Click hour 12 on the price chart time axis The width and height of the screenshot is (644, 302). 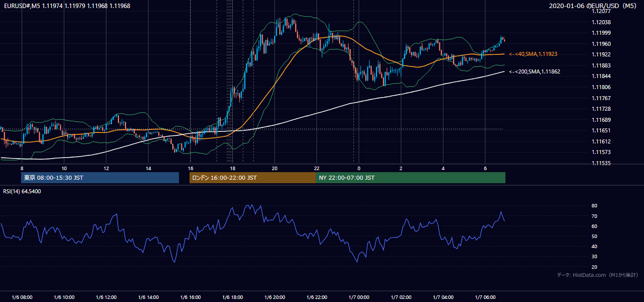tap(106, 168)
